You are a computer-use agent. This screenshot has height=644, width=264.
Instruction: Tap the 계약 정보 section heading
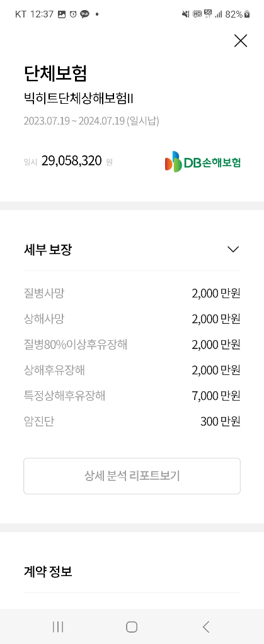point(48,571)
